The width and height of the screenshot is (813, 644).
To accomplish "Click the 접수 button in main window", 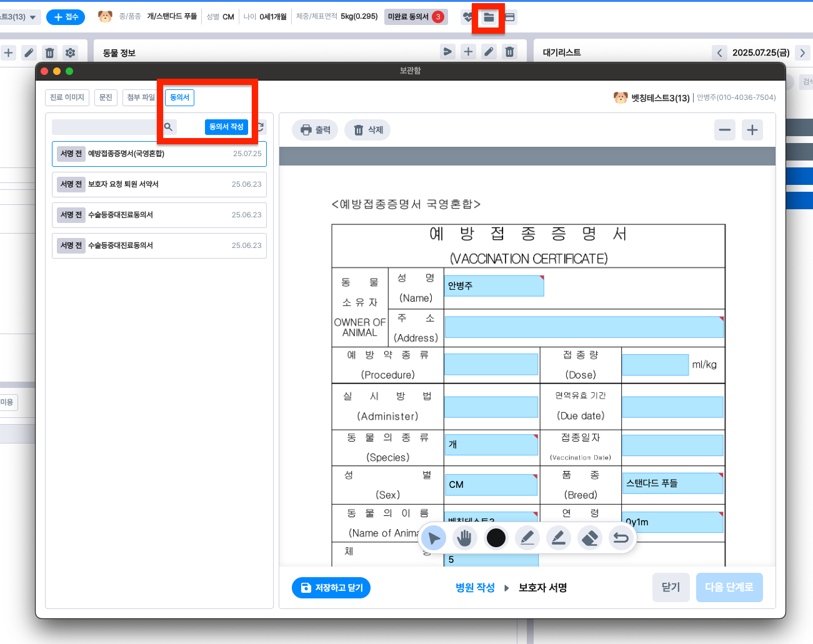I will pyautogui.click(x=66, y=17).
